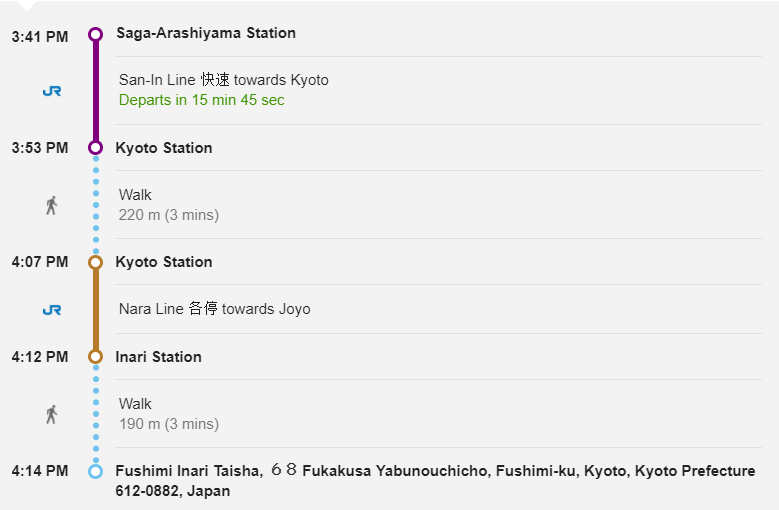779x510 pixels.
Task: Click the Saga-Arashiyama Station stop circle
Action: [x=96, y=34]
